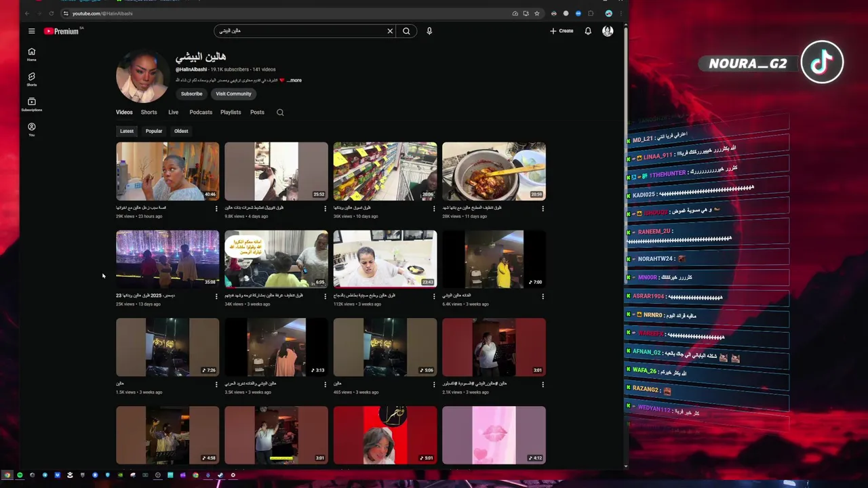This screenshot has width=868, height=488.
Task: Play the 23:43 kitchen video thumbnail
Action: pyautogui.click(x=385, y=259)
